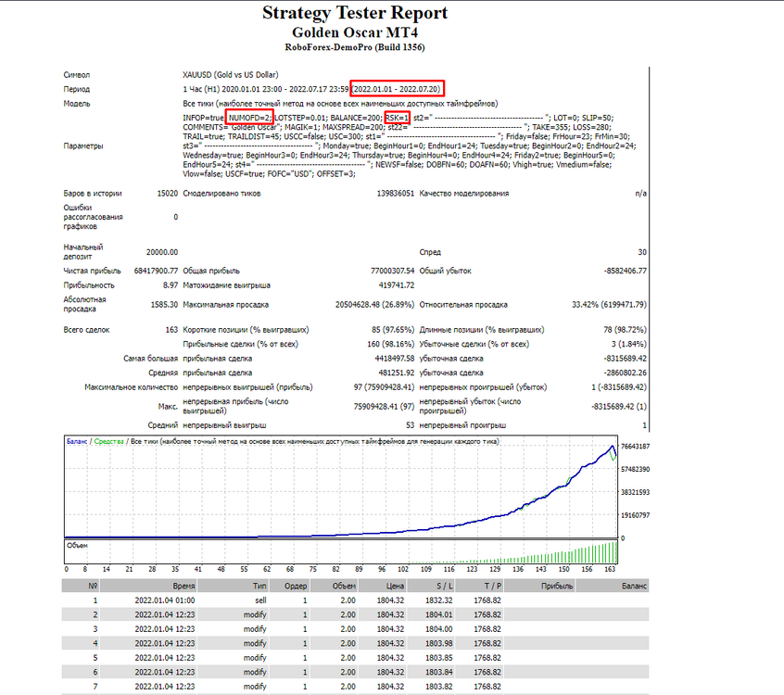
Task: Click largest profit trade '4418497.58'
Action: click(395, 359)
